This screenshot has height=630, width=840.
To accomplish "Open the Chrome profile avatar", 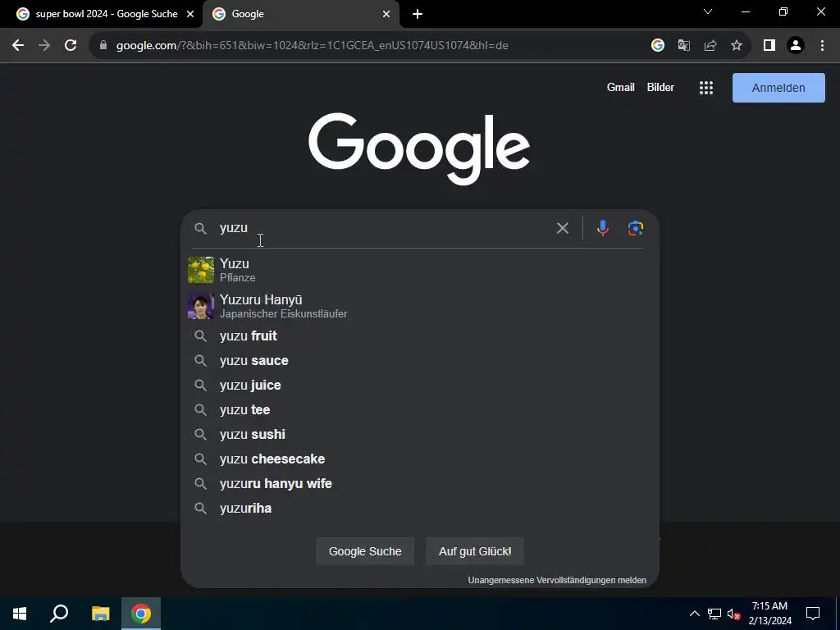I will coord(796,46).
